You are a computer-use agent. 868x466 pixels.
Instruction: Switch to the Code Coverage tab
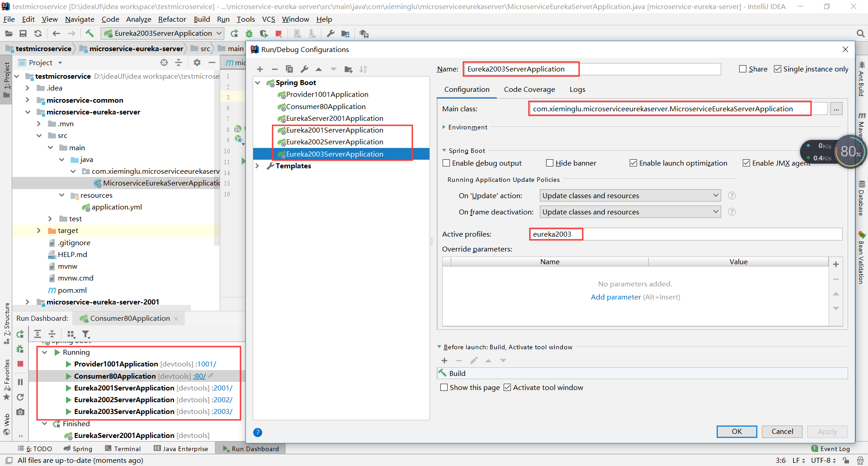point(529,90)
